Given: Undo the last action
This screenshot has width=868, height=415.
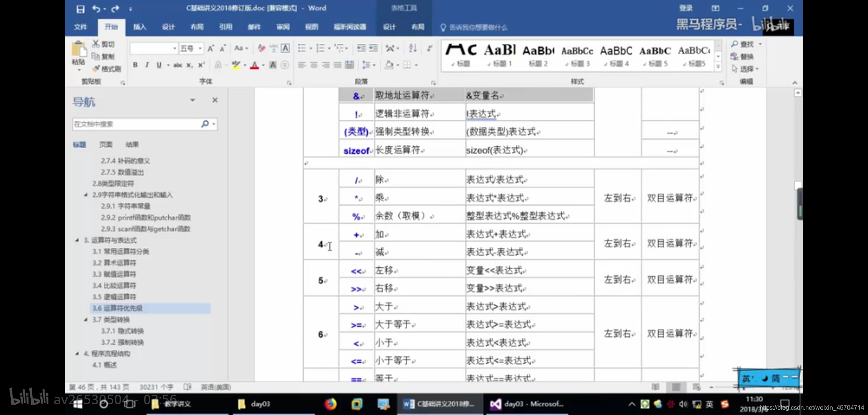Looking at the screenshot, I should (x=96, y=9).
